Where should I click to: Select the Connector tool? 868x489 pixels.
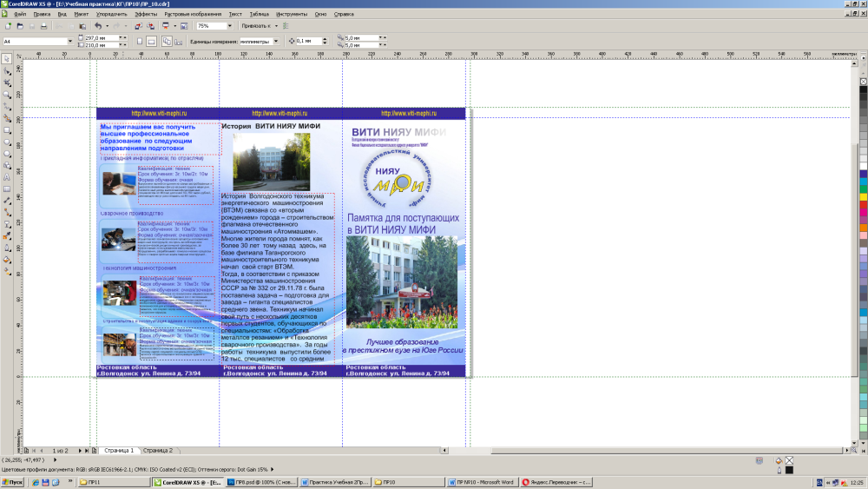coord(7,212)
